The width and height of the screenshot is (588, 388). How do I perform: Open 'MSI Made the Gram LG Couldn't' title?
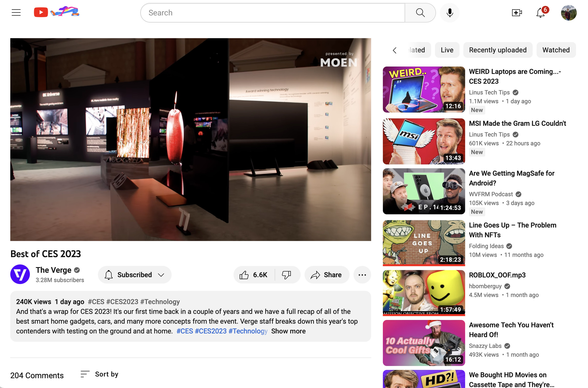(517, 123)
